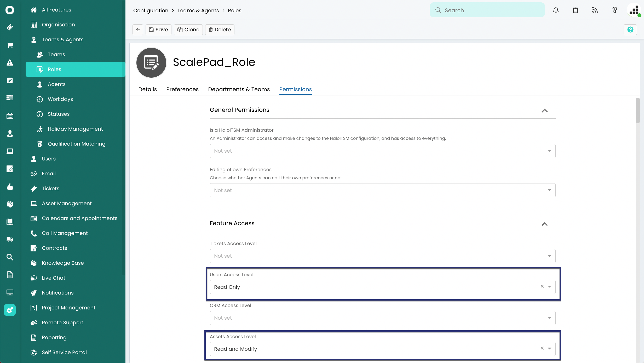Screen dimensions: 644x363
Task: Select the Permissions tab
Action: click(295, 89)
